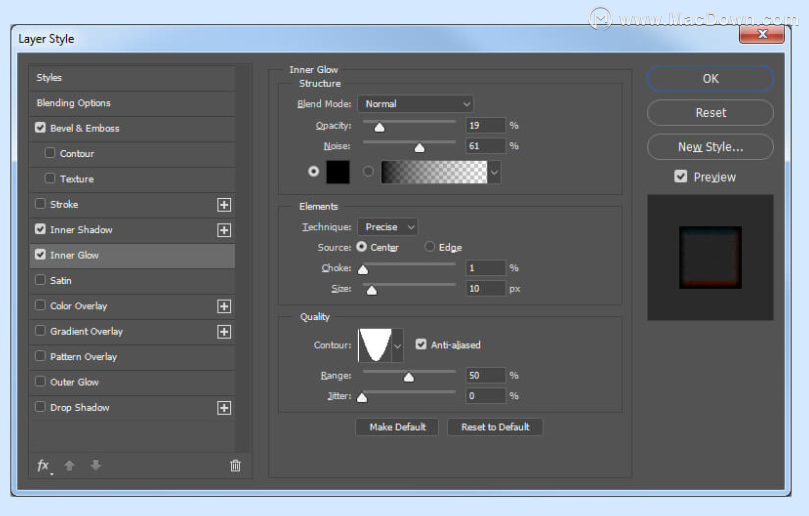Click the Jitter slider handle
This screenshot has width=809, height=516.
pyautogui.click(x=362, y=397)
